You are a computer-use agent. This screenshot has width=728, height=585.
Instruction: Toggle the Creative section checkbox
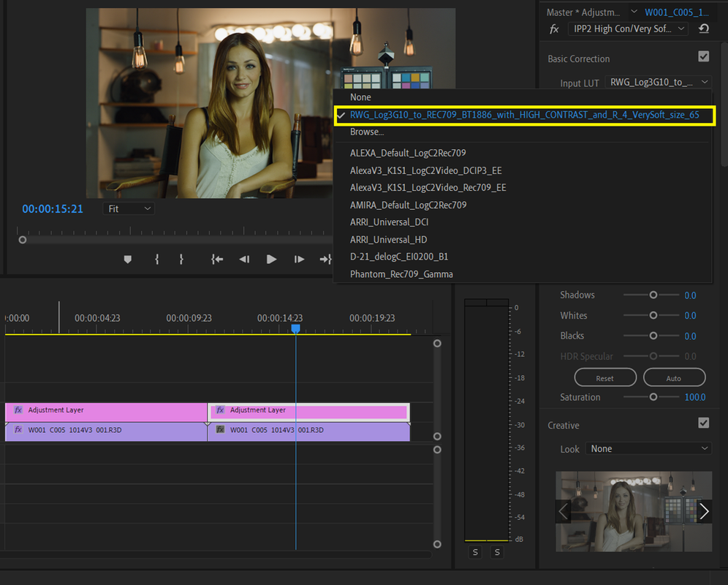(703, 423)
